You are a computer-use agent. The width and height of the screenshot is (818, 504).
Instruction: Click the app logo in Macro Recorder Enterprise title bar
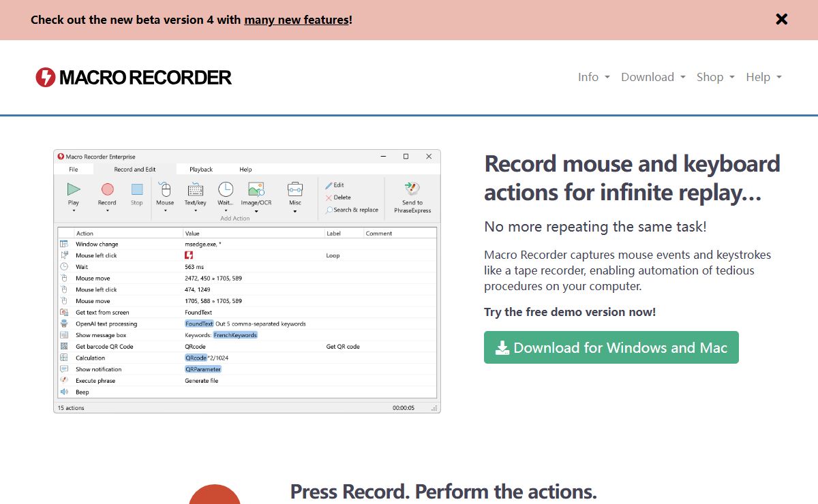pos(61,157)
